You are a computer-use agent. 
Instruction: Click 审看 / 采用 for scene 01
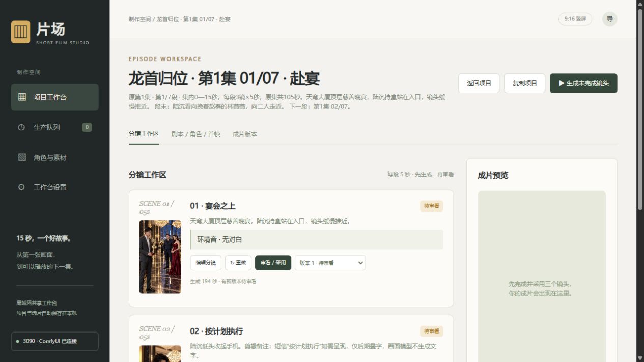pos(273,263)
